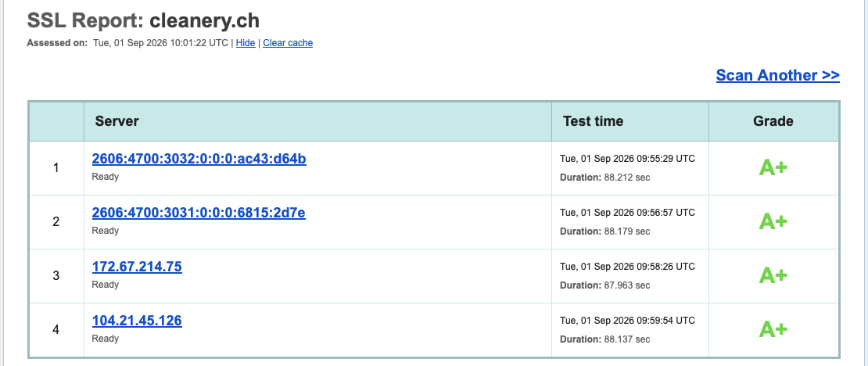Screen dimensions: 868x366
Task: Click the A+ grade for 104.21.45.126
Action: [x=773, y=329]
